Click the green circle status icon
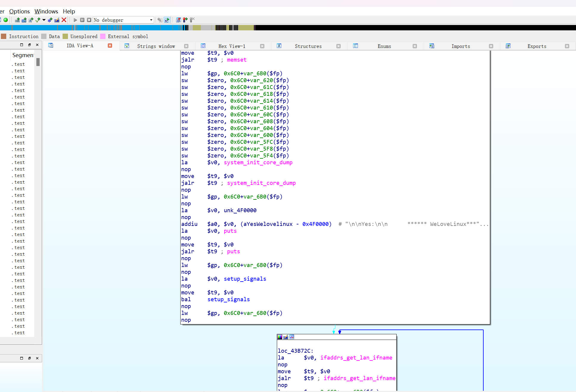The image size is (576, 392). click(6, 20)
